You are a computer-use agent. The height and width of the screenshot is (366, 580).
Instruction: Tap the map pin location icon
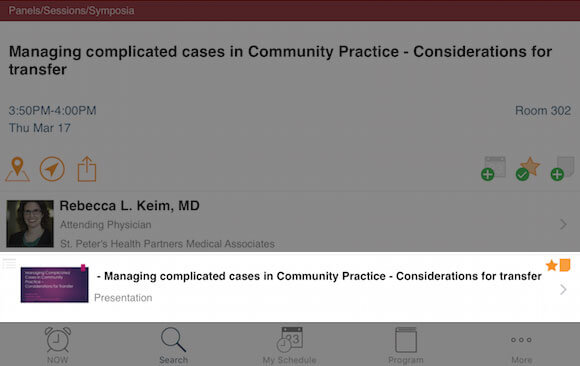[17, 169]
